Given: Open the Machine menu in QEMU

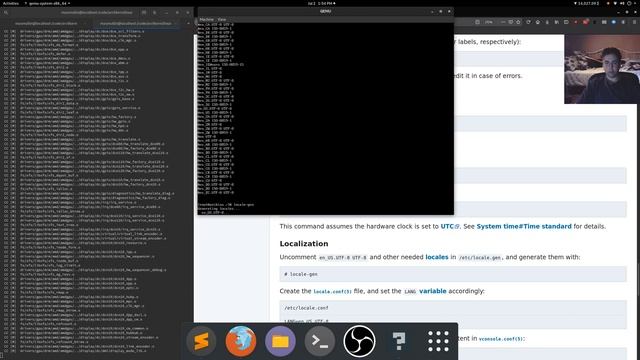Looking at the screenshot, I should click(207, 19).
